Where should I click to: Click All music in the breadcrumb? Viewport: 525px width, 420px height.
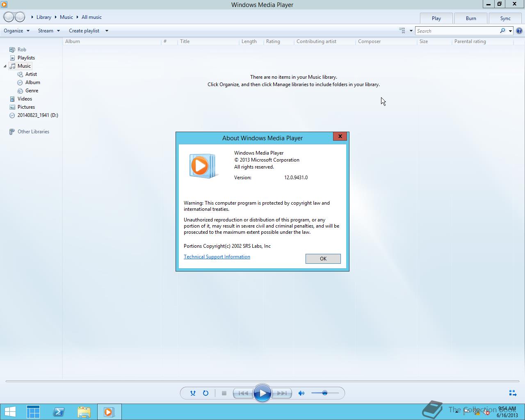[x=91, y=17]
